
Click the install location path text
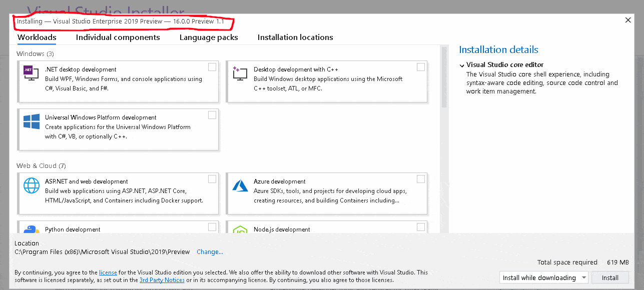pos(102,252)
